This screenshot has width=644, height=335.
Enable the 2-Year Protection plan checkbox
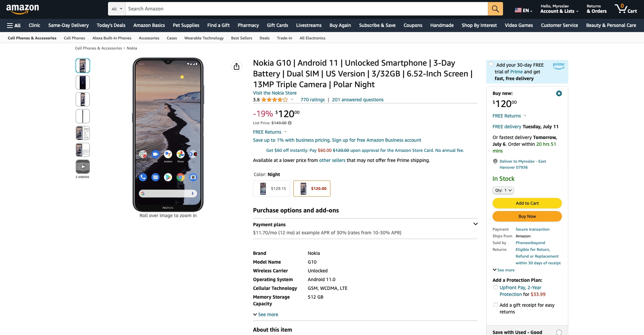pos(495,287)
